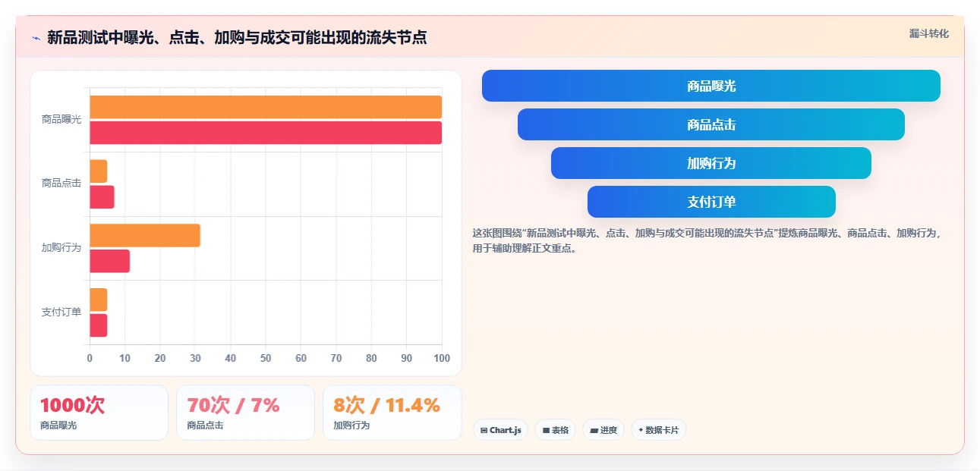Screen dimensions: 980x471
Task: Click the description paragraph under the funnel
Action: [x=706, y=240]
